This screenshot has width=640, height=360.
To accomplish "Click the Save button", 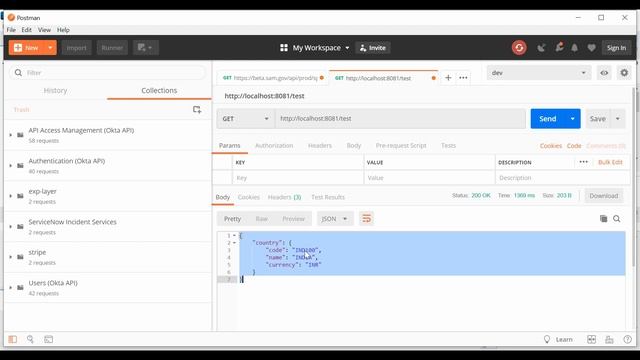I will pos(598,119).
